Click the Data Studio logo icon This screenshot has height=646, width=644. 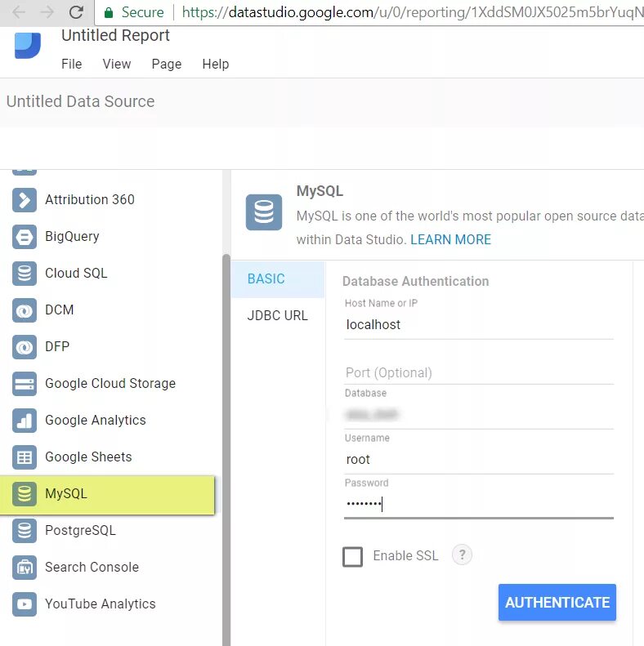point(28,45)
